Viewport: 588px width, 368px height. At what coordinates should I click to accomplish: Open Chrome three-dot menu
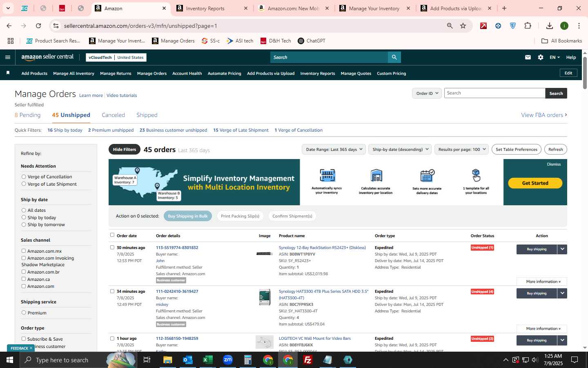point(579,26)
